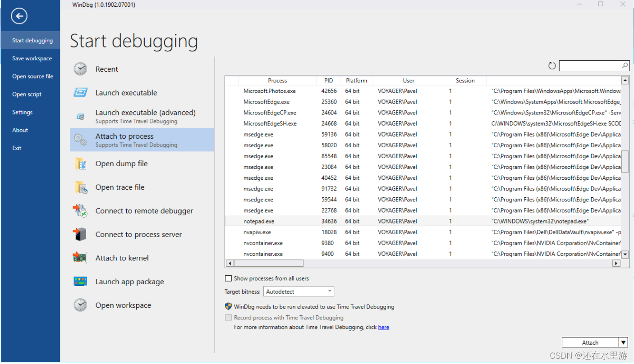The width and height of the screenshot is (634, 364).
Task: Click the search magnifier icon
Action: point(625,66)
